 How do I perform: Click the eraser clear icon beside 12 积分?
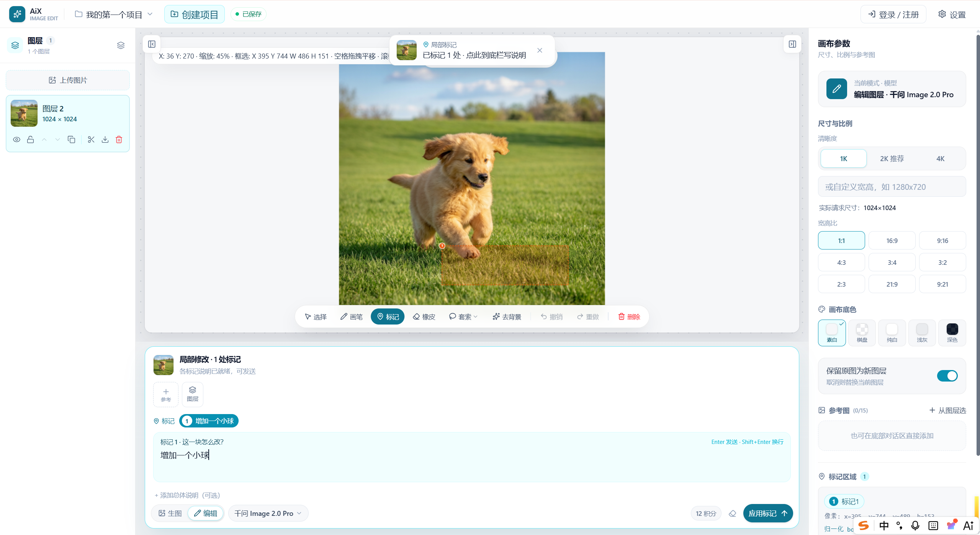click(732, 514)
